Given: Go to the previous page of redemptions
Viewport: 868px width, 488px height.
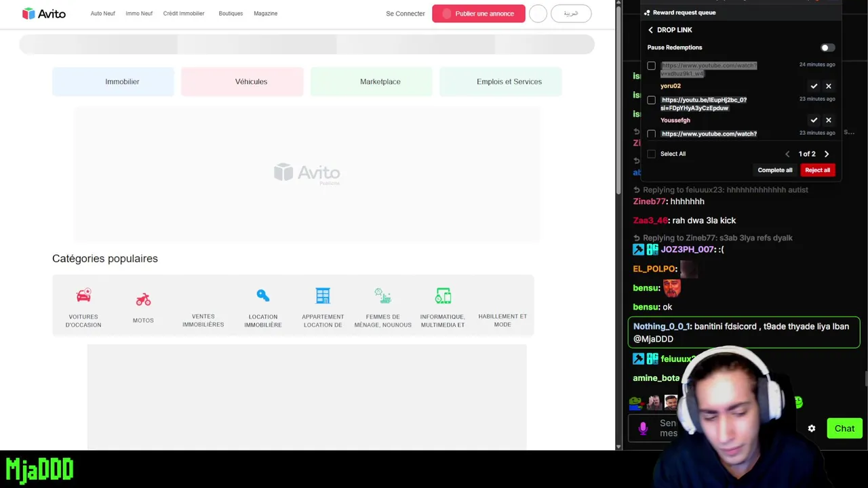Looking at the screenshot, I should [x=787, y=154].
